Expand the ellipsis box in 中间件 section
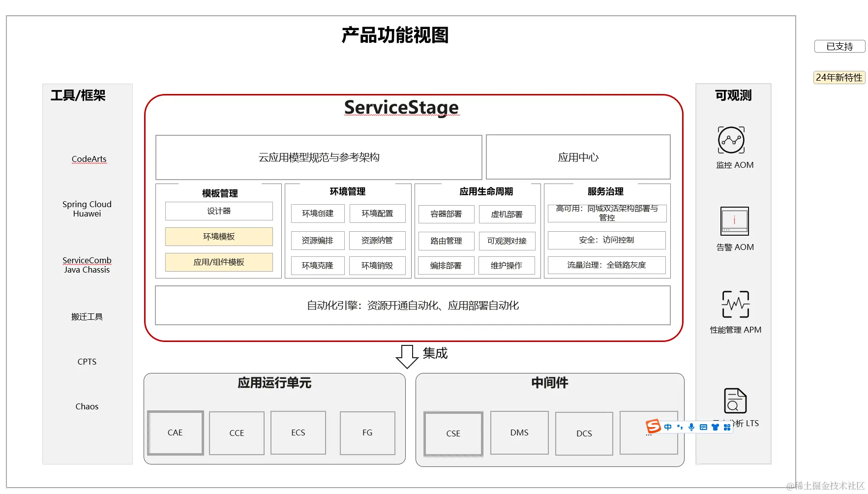This screenshot has height=494, width=868. 649,433
